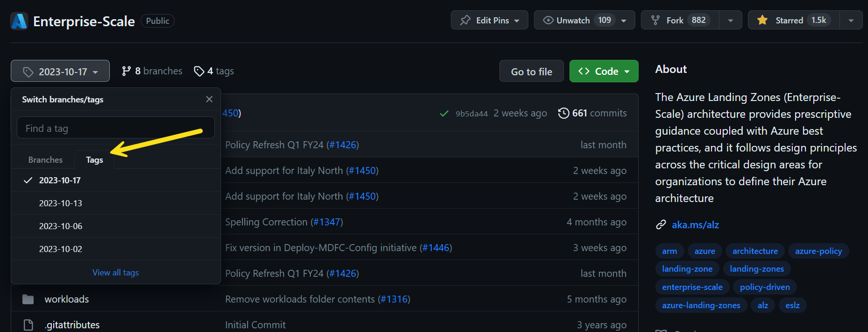Open the 8 branches link
This screenshot has width=868, height=332.
pyautogui.click(x=152, y=71)
